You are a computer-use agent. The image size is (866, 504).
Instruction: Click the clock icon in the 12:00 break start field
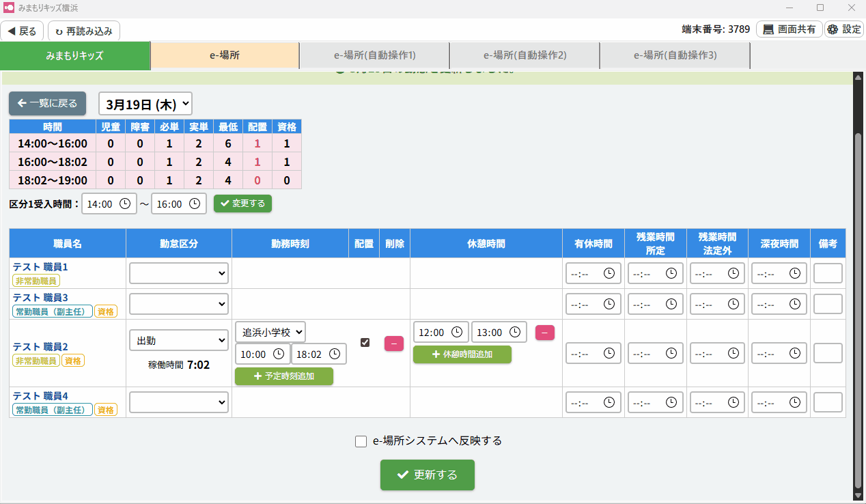point(457,333)
